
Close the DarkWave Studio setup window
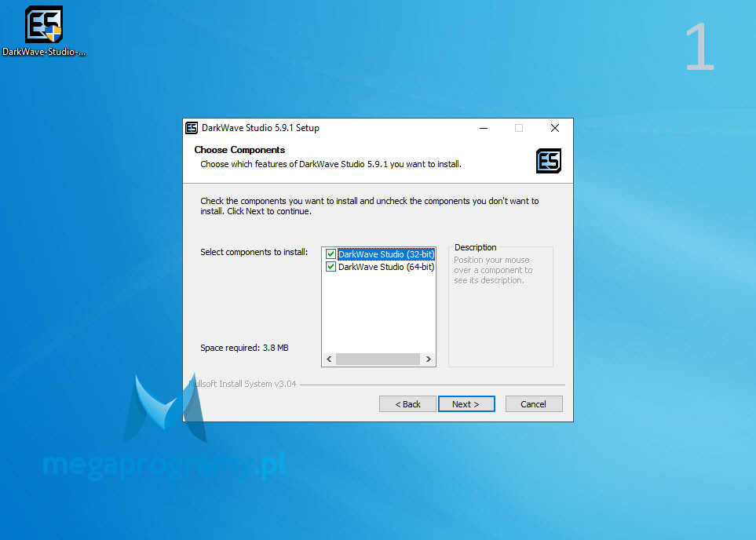(x=555, y=128)
